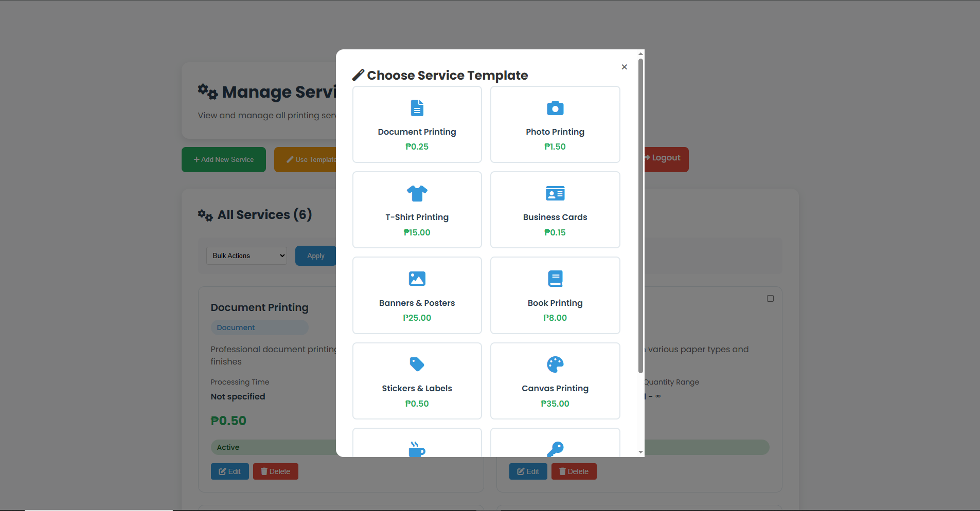The width and height of the screenshot is (980, 511).
Task: Choose the Stickers & Labels tag icon
Action: (x=417, y=364)
